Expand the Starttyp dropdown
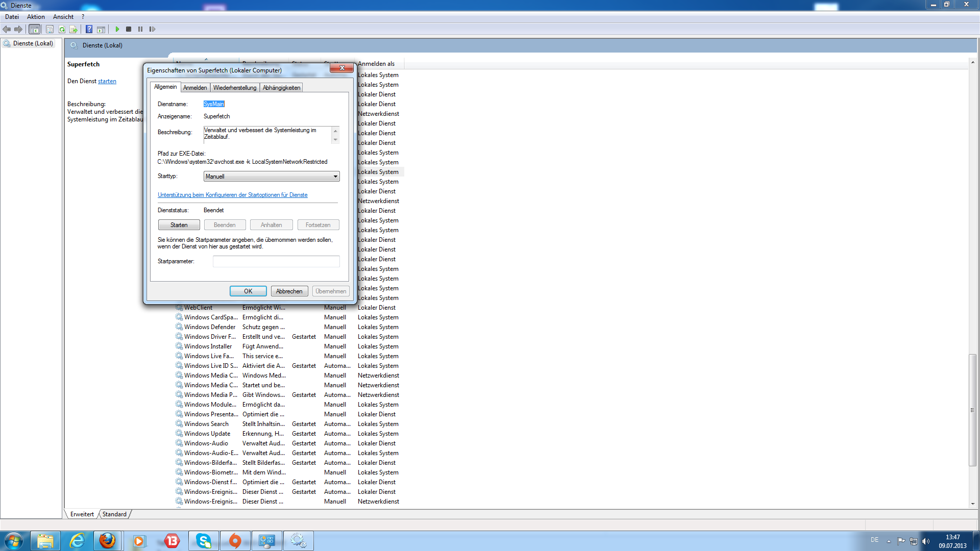This screenshot has width=980, height=551. [272, 177]
